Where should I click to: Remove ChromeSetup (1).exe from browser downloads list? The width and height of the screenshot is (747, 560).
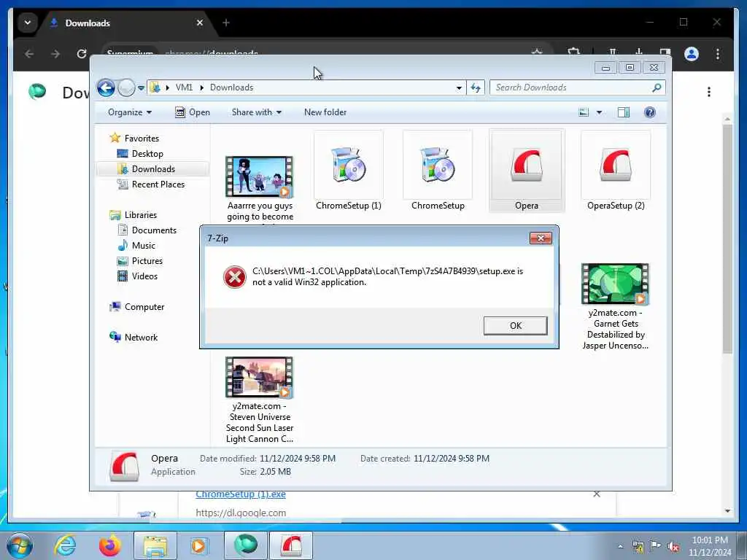coord(597,494)
